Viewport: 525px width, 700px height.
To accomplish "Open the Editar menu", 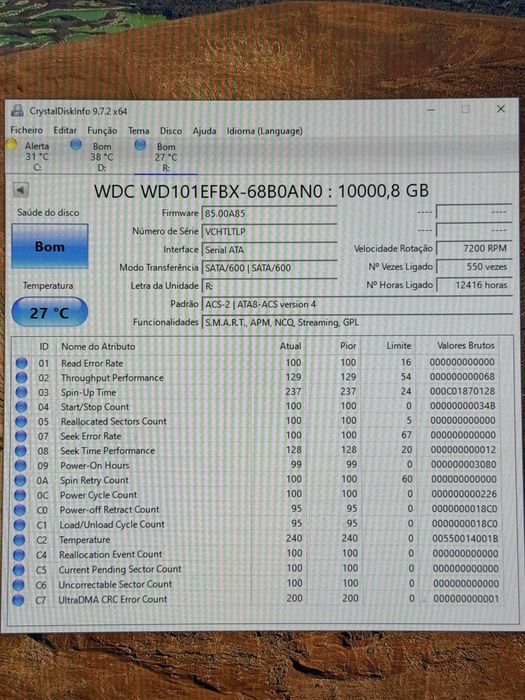I will coord(65,130).
